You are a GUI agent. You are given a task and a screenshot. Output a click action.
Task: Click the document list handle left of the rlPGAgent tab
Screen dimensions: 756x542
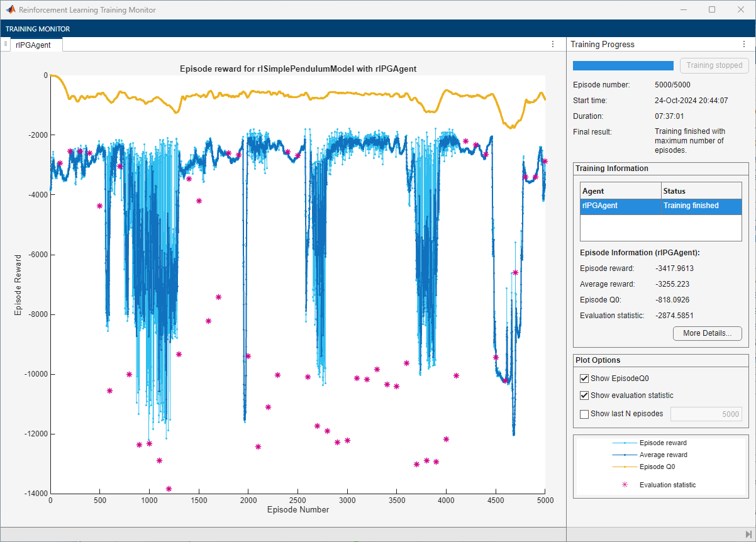tap(6, 44)
